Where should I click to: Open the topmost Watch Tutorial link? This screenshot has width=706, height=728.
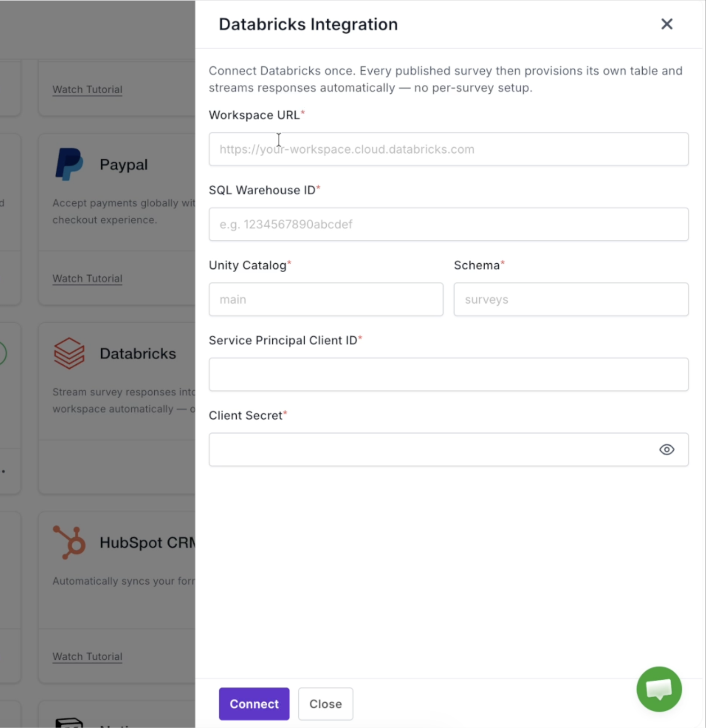[87, 89]
